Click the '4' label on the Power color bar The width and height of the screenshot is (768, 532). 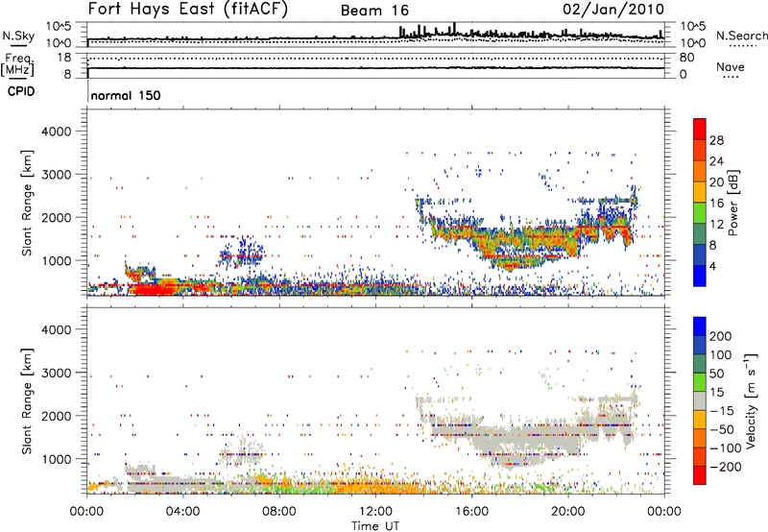[x=712, y=267]
